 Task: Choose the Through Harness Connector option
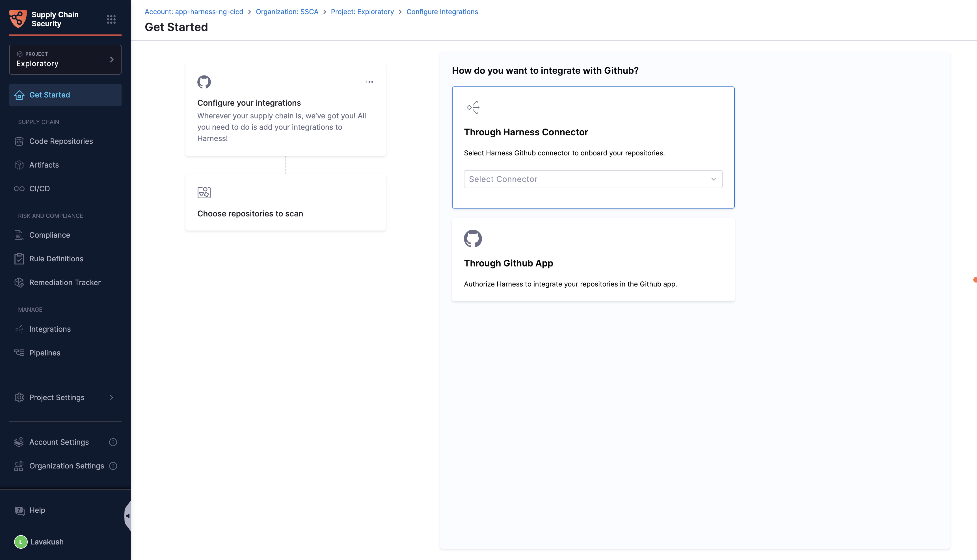[593, 147]
